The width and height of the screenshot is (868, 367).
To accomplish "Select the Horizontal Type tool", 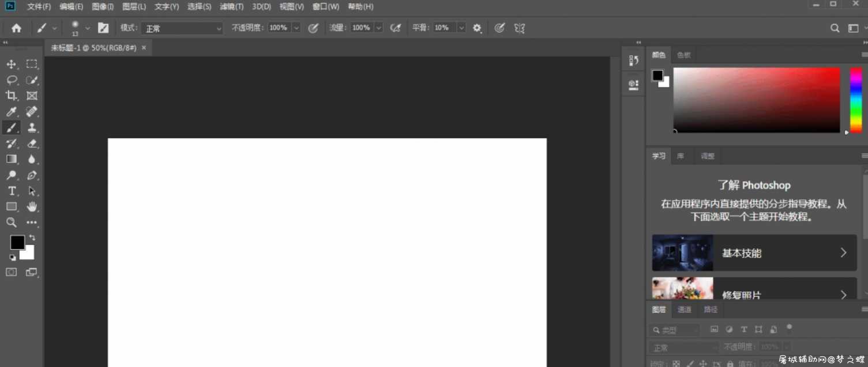I will pos(11,191).
